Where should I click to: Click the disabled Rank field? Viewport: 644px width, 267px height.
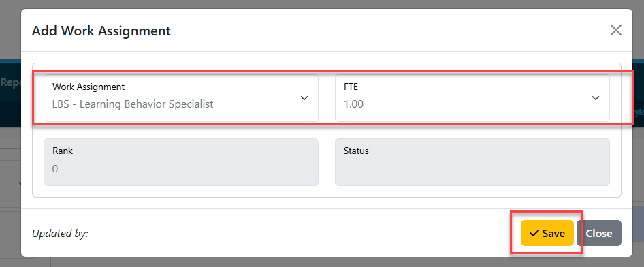181,162
